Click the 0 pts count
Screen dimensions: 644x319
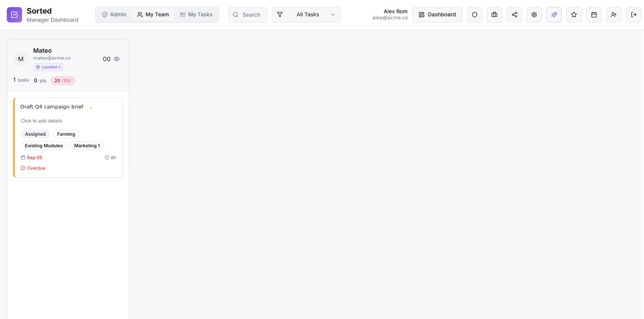pyautogui.click(x=40, y=81)
